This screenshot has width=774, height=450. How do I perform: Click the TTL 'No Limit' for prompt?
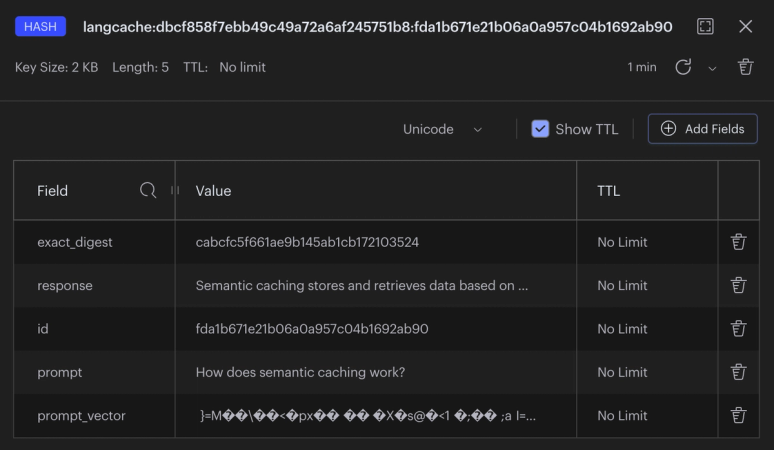[622, 373]
